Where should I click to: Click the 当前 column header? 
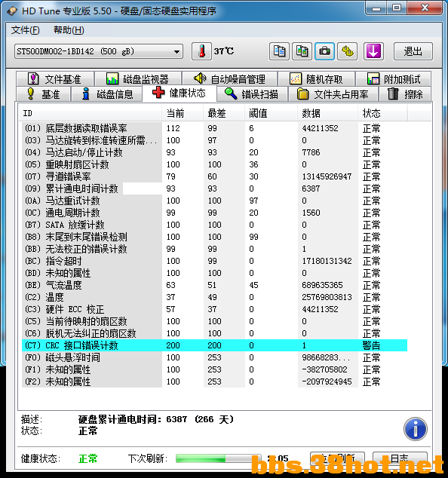coord(183,113)
